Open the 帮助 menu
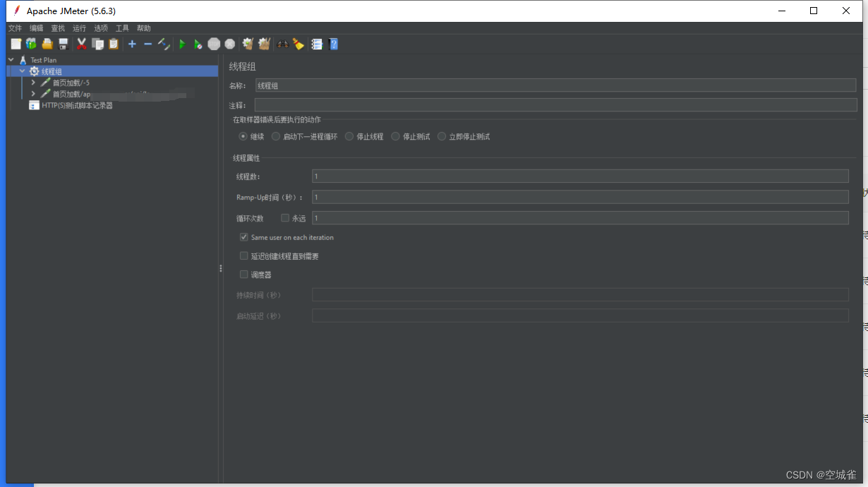Image resolution: width=868 pixels, height=487 pixels. 144,28
